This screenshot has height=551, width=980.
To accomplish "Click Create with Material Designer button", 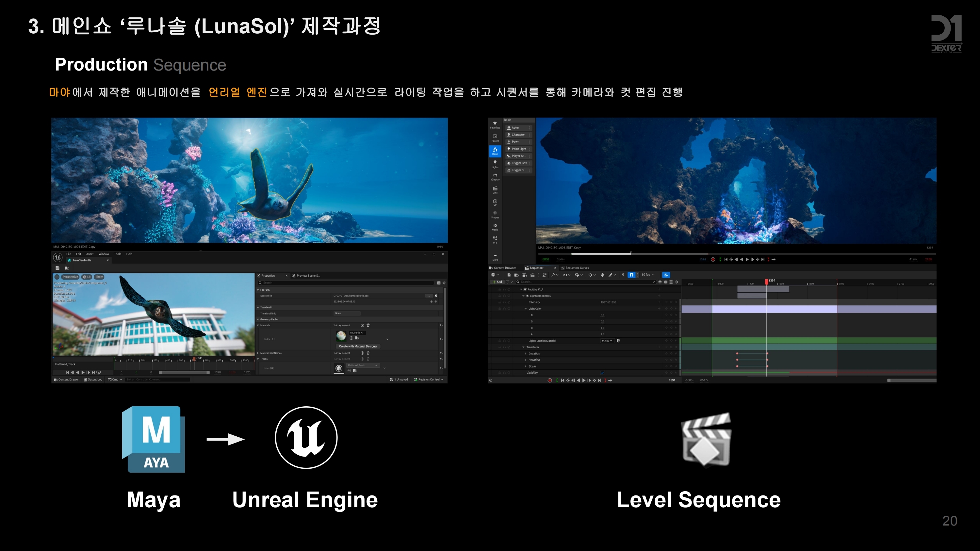I will (x=358, y=347).
